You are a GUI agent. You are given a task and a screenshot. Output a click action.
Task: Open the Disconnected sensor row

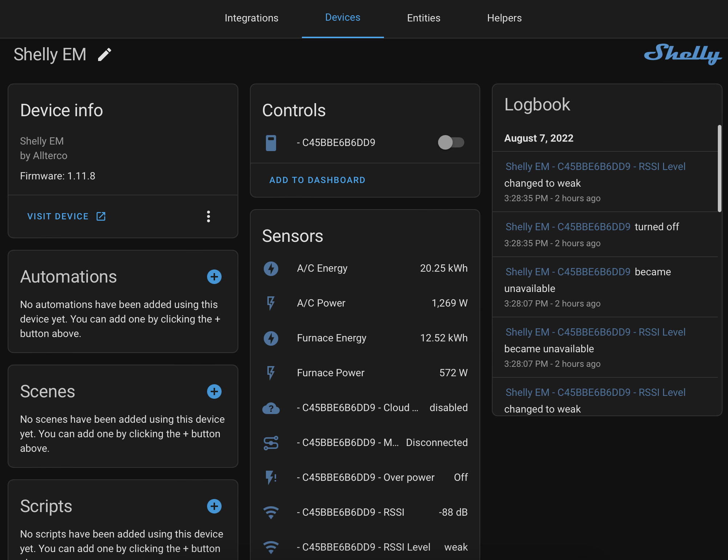click(x=365, y=443)
